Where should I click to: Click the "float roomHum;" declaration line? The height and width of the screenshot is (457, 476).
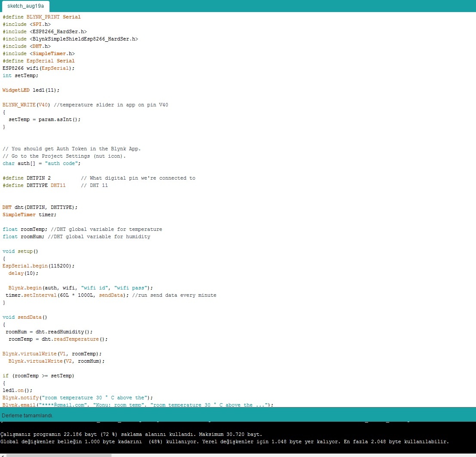click(x=76, y=236)
